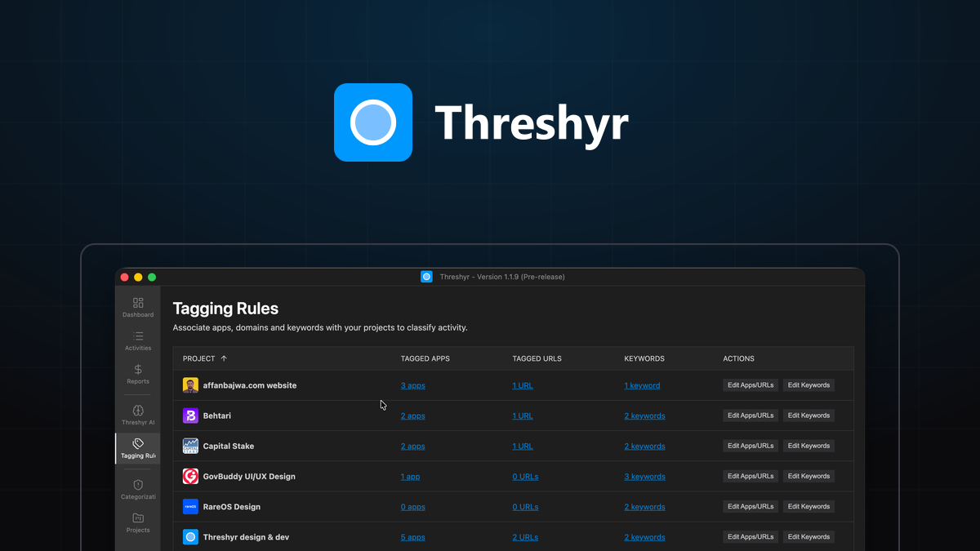This screenshot has height=551, width=980.
Task: Open 0 URLs link for GovBuddy UI/UX Design
Action: pos(525,477)
